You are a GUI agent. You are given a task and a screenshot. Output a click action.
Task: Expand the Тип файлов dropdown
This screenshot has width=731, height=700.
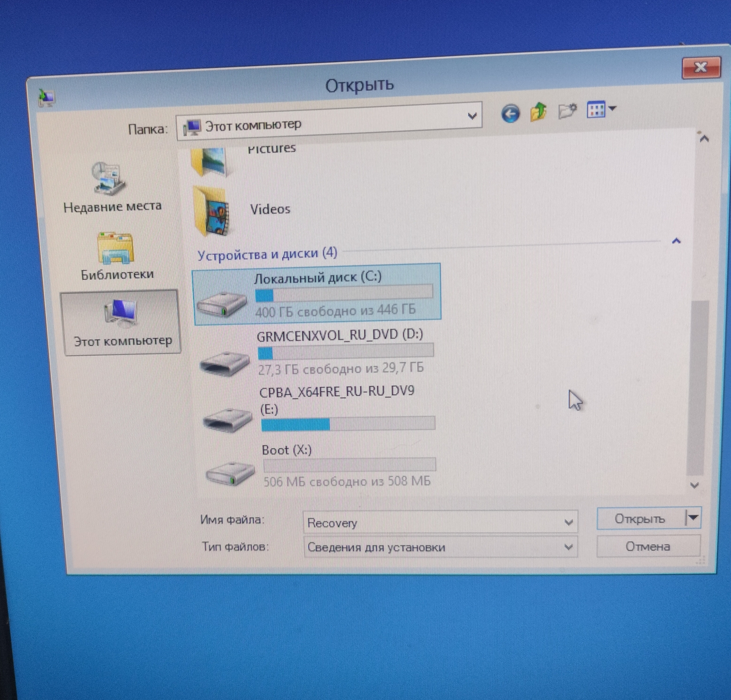[x=568, y=547]
